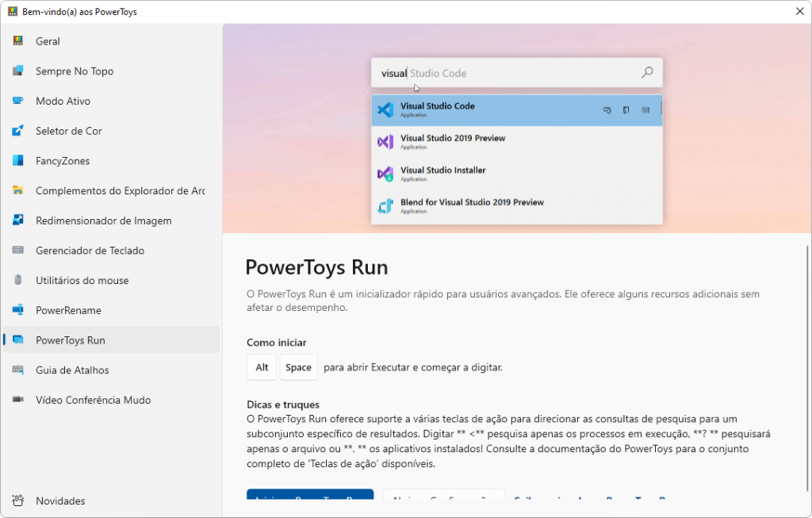The image size is (812, 518).
Task: Click the Vídeo Conferência Mudo camera icon
Action: click(x=17, y=400)
